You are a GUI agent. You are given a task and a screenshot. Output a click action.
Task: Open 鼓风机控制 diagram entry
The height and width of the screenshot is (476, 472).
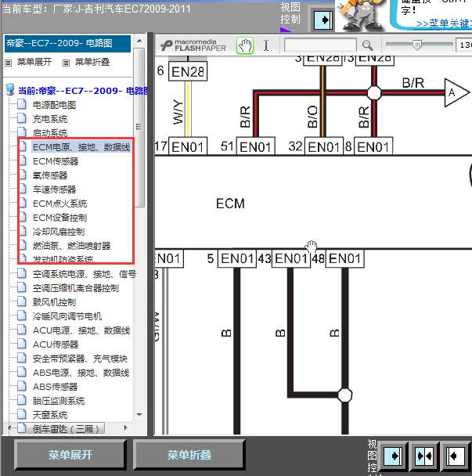[x=54, y=302]
